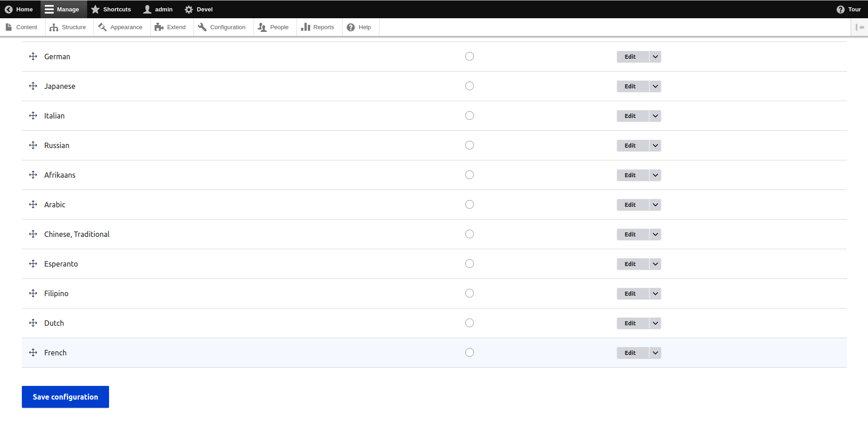
Task: Select Japanese as the default language
Action: [469, 86]
